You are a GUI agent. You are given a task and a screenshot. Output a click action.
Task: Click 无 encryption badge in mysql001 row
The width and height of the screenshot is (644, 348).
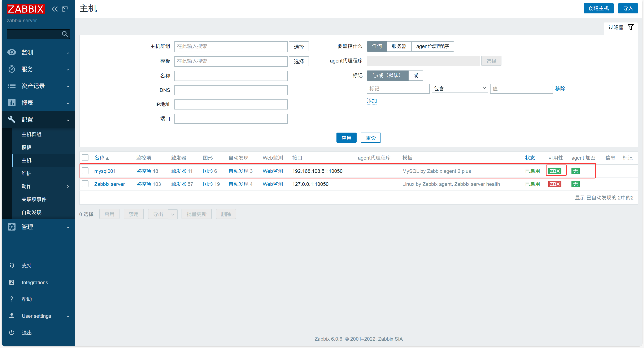575,171
